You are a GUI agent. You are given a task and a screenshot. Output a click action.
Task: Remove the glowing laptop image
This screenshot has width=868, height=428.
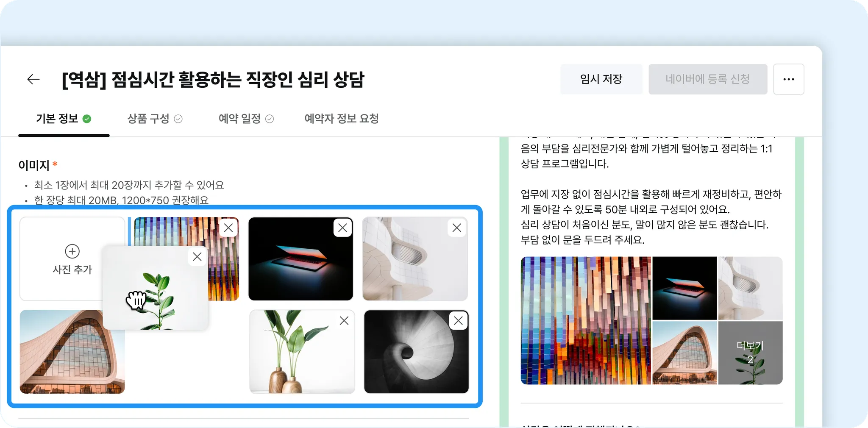(342, 228)
